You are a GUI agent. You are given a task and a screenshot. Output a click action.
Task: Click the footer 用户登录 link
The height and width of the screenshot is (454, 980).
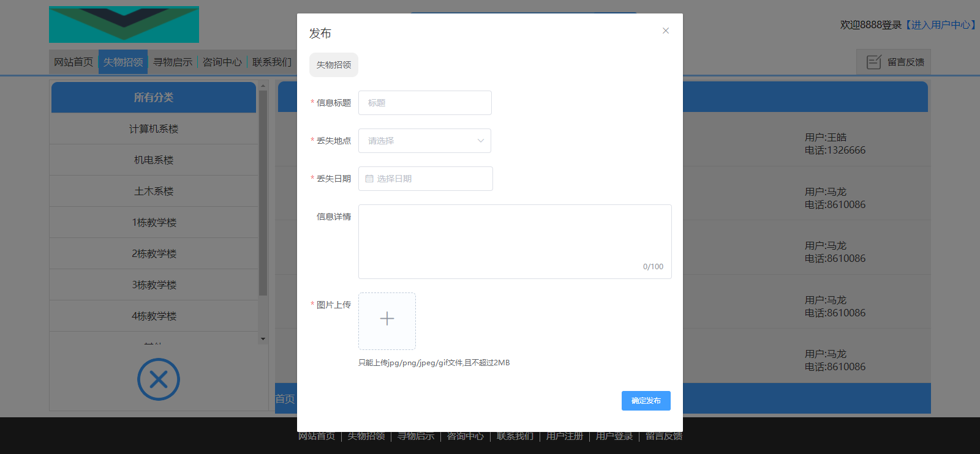[x=614, y=436]
